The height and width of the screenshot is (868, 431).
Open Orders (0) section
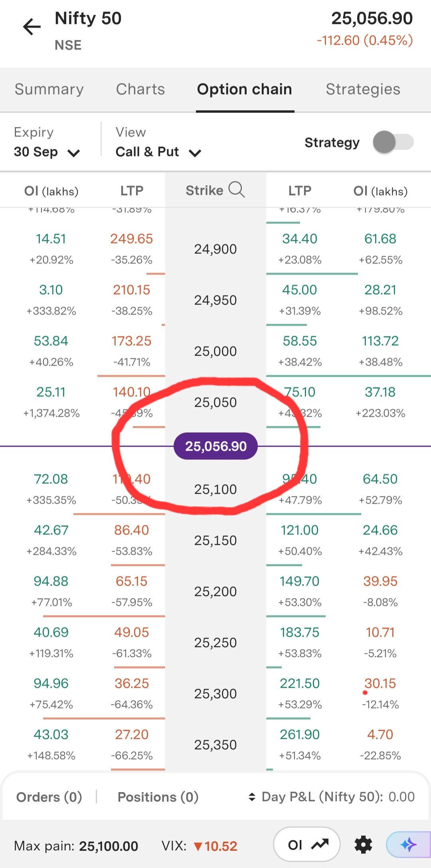click(49, 797)
